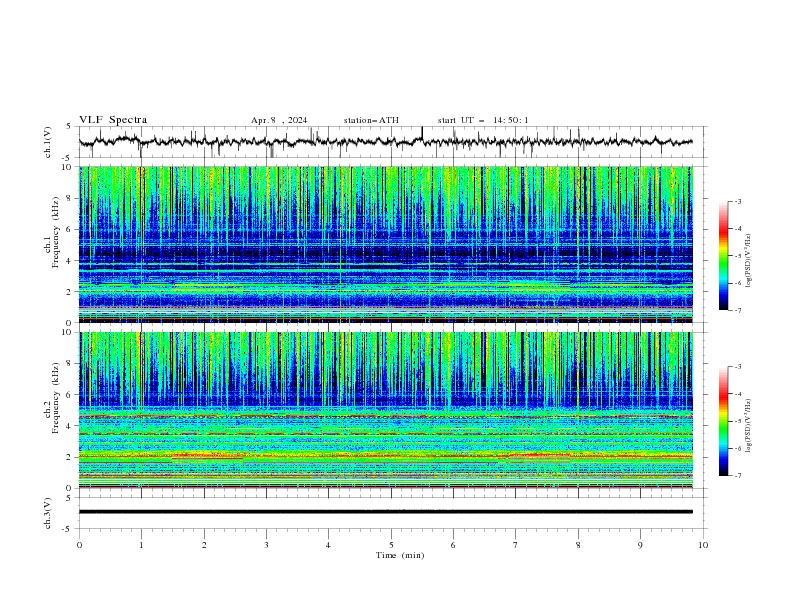Click the time axis tick label '2'
Screen dimensions: 792x612
click(x=204, y=545)
